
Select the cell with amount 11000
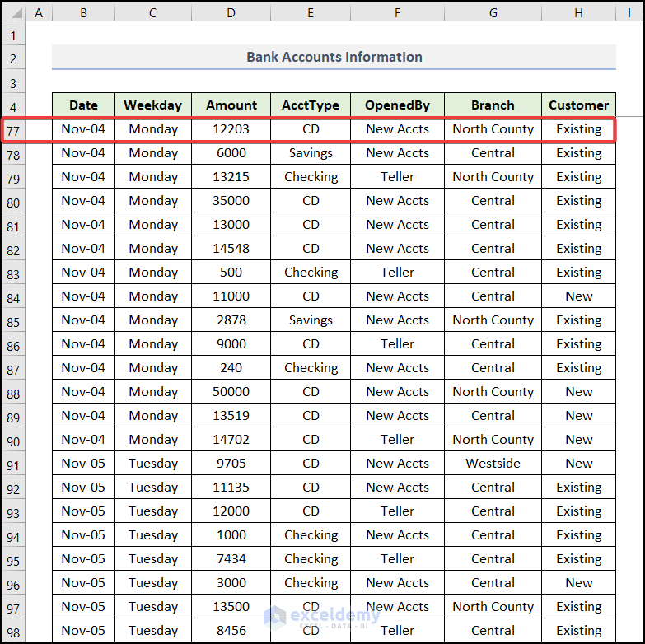[x=231, y=296]
